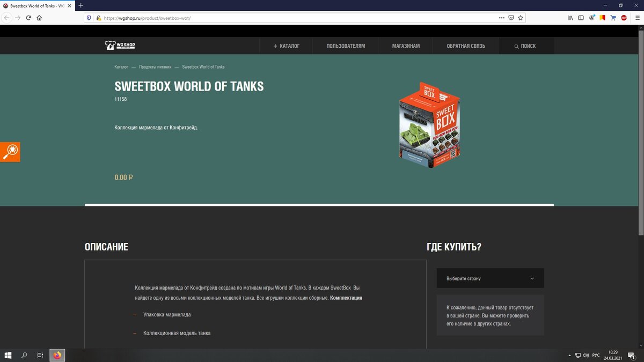This screenshot has width=644, height=362.
Task: Open the shopping cart extension icon
Action: point(613,18)
